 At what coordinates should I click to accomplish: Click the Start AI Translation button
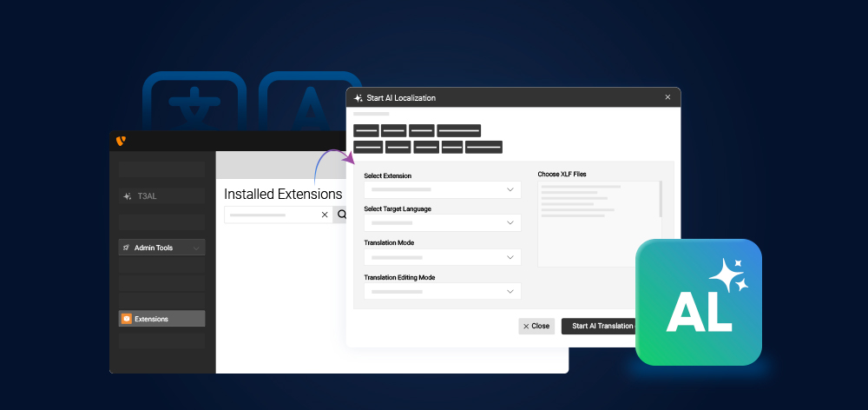pyautogui.click(x=601, y=326)
